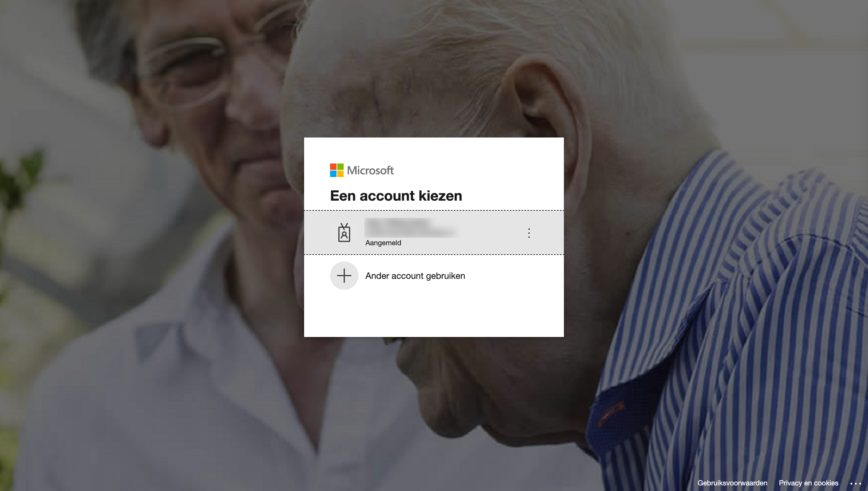Click the 'Aangemeld' status label
Image resolution: width=868 pixels, height=491 pixels.
coord(383,243)
